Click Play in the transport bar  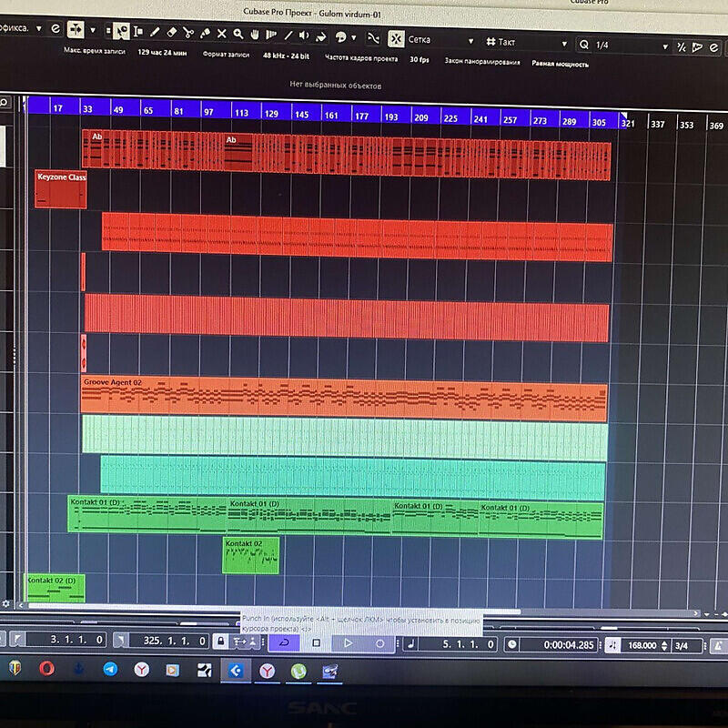coord(348,643)
